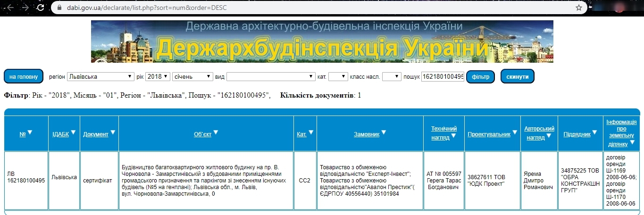Open the регіон dropdown showing Львівська
The height and width of the screenshot is (215, 644).
point(100,76)
